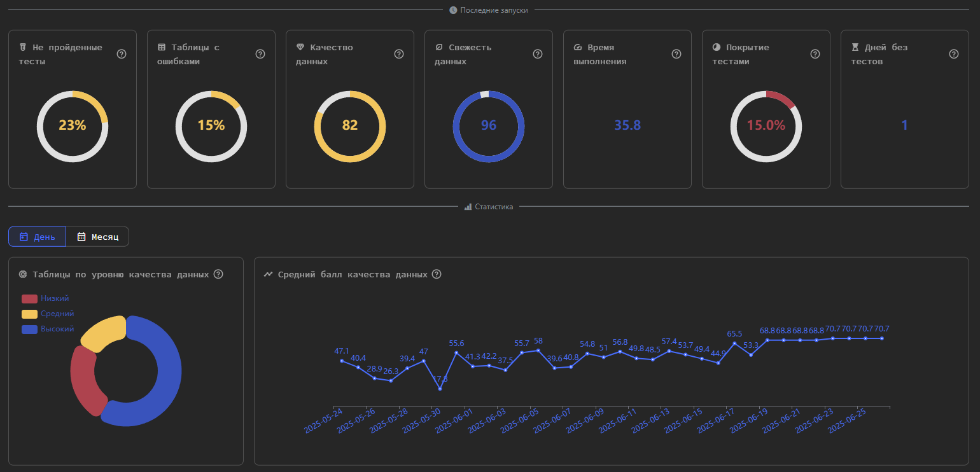Click the help icon on Свежесть данных card
This screenshot has width=980, height=472.
click(x=538, y=54)
